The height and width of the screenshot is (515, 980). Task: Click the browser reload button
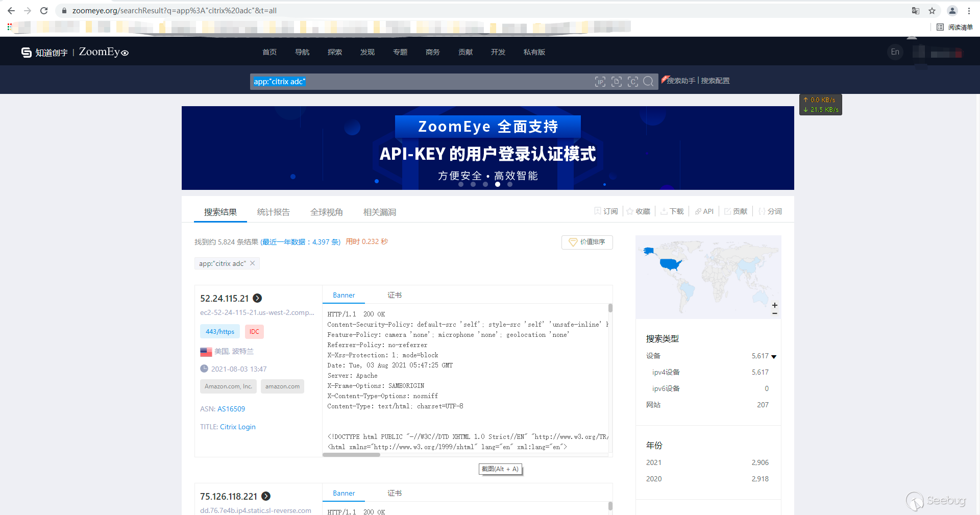point(44,11)
